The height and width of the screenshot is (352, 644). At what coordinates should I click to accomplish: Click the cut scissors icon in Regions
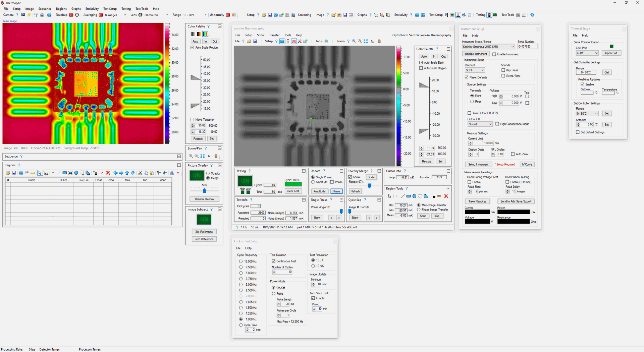pos(140,173)
